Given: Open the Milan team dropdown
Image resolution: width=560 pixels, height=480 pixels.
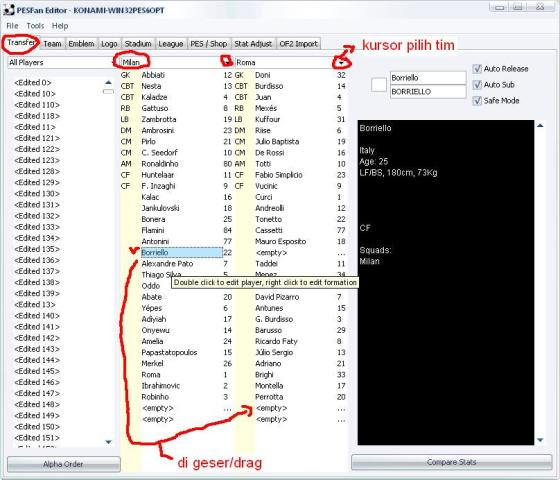Looking at the screenshot, I should pyautogui.click(x=226, y=62).
